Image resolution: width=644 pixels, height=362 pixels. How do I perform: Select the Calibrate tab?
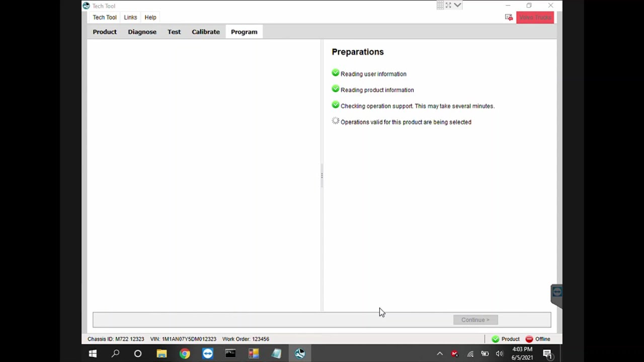tap(206, 32)
